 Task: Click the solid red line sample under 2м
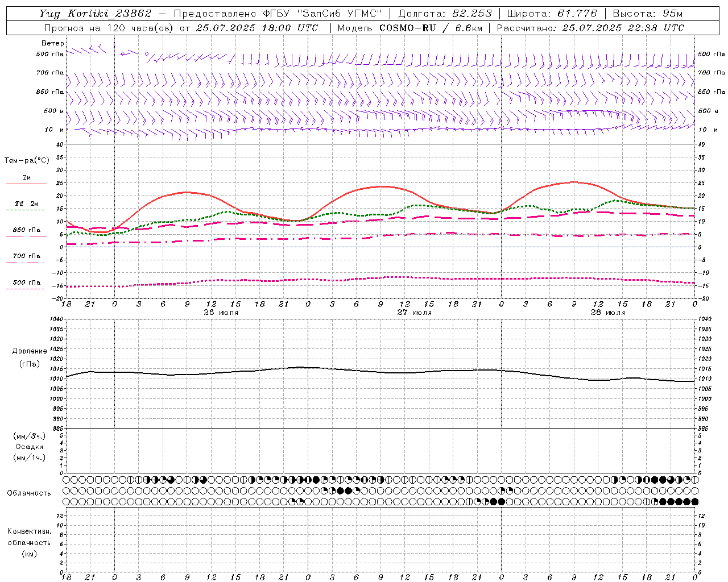click(26, 184)
